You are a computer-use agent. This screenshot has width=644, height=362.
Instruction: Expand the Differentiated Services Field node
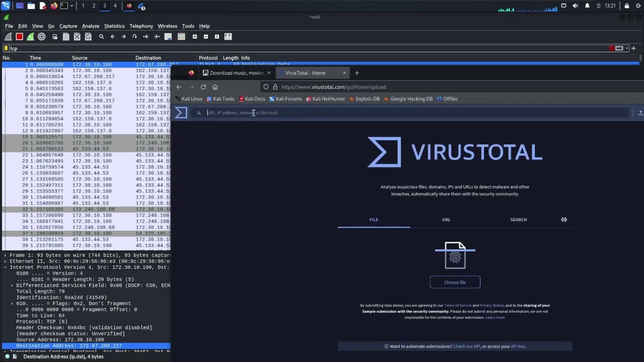click(x=12, y=286)
